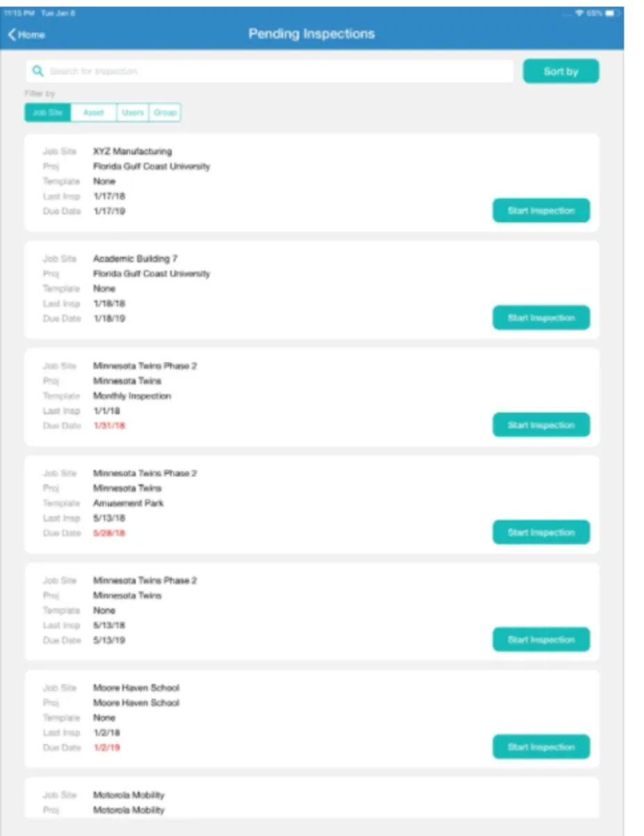Select the Job Site filter tab
This screenshot has height=836, width=644.
pos(47,112)
